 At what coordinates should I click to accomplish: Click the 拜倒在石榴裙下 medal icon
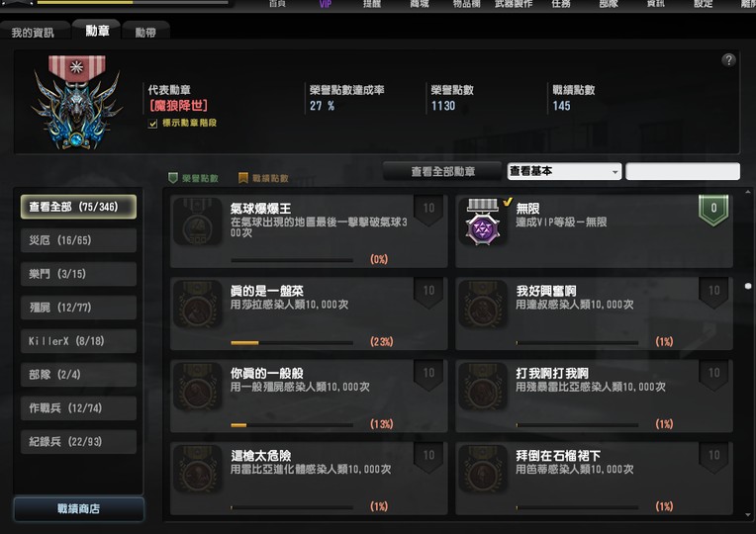(483, 469)
